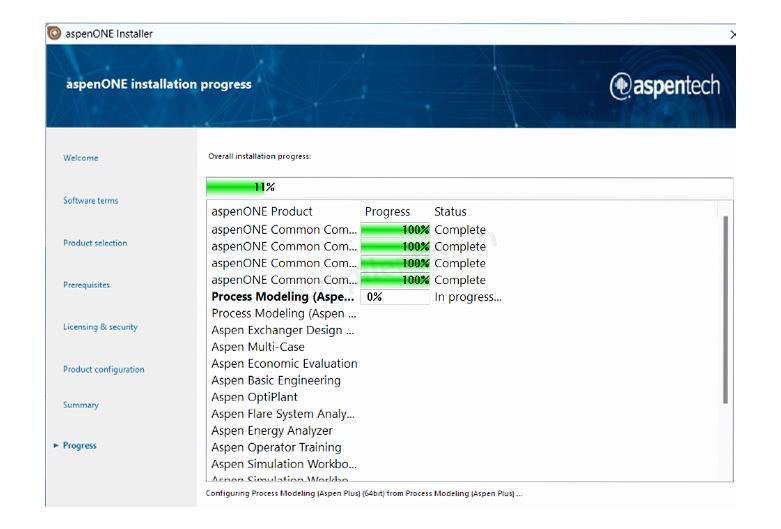
Task: Select the current Progress step
Action: click(80, 445)
